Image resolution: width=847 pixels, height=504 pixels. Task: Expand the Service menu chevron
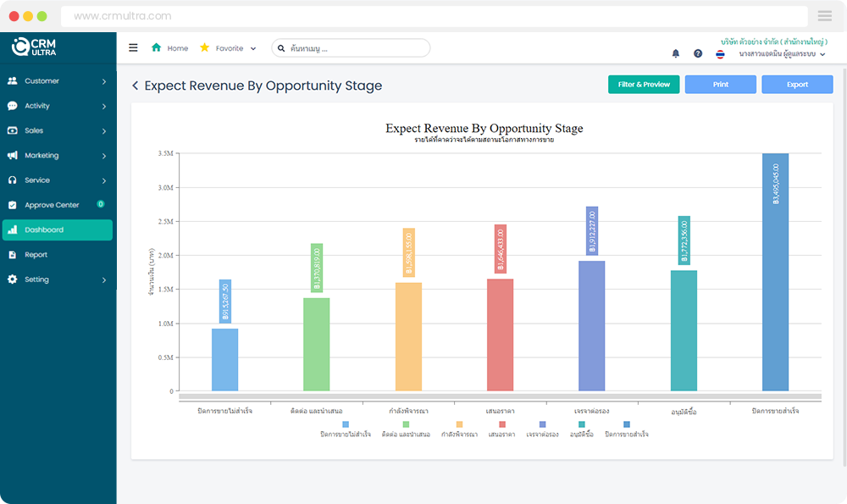[x=103, y=181]
